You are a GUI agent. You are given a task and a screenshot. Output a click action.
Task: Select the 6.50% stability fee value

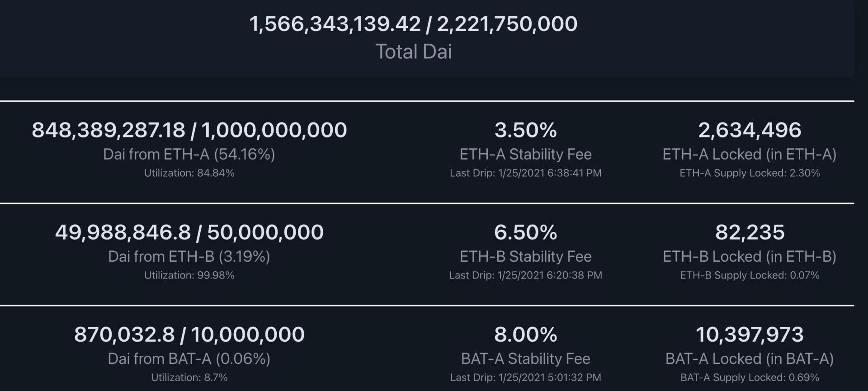525,232
